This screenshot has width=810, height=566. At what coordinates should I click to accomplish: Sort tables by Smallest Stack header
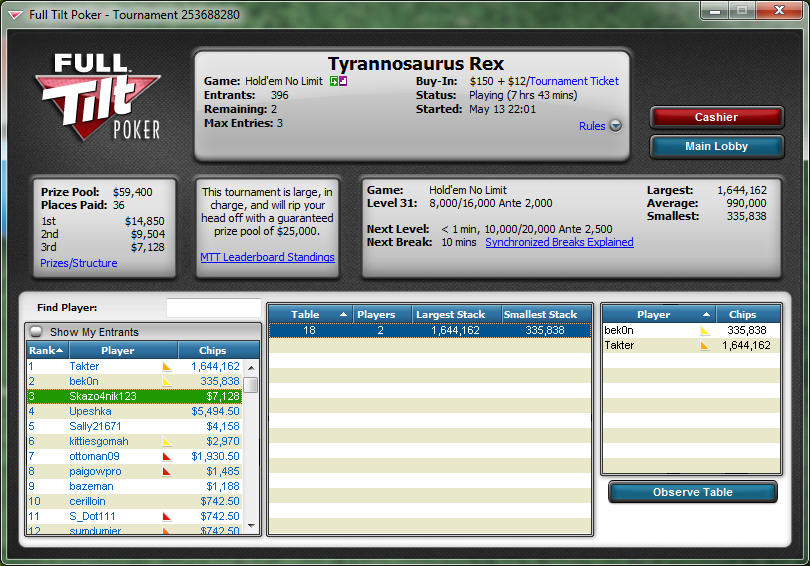547,315
